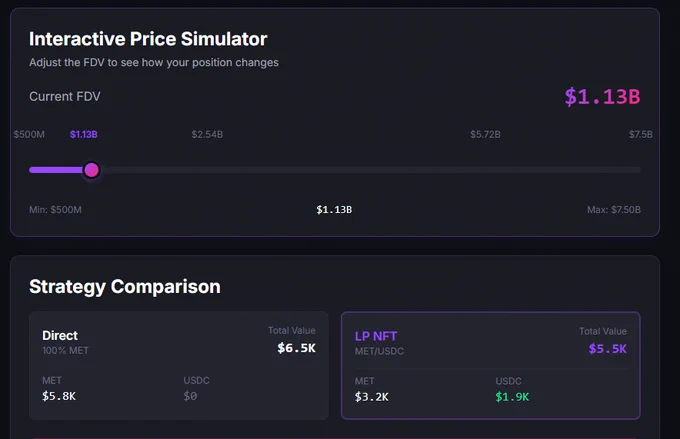Click the unfilled slider track area
Image resolution: width=680 pixels, height=439 pixels.
click(x=370, y=170)
